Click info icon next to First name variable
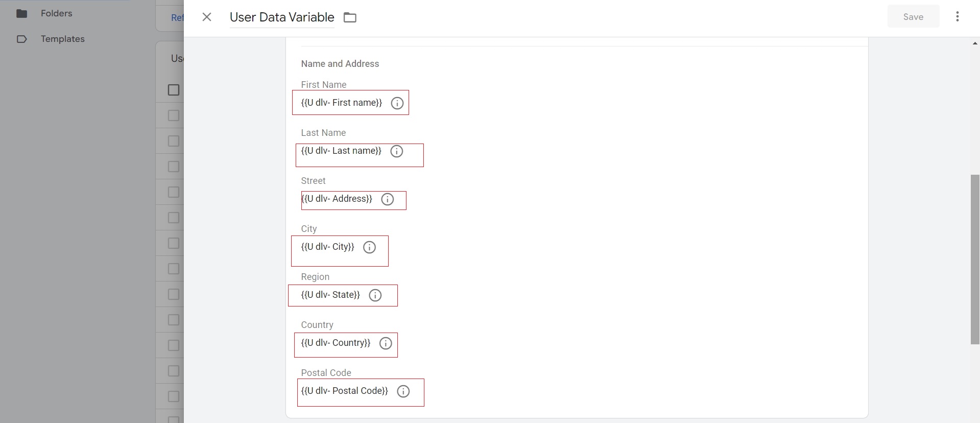The height and width of the screenshot is (423, 980). [397, 103]
